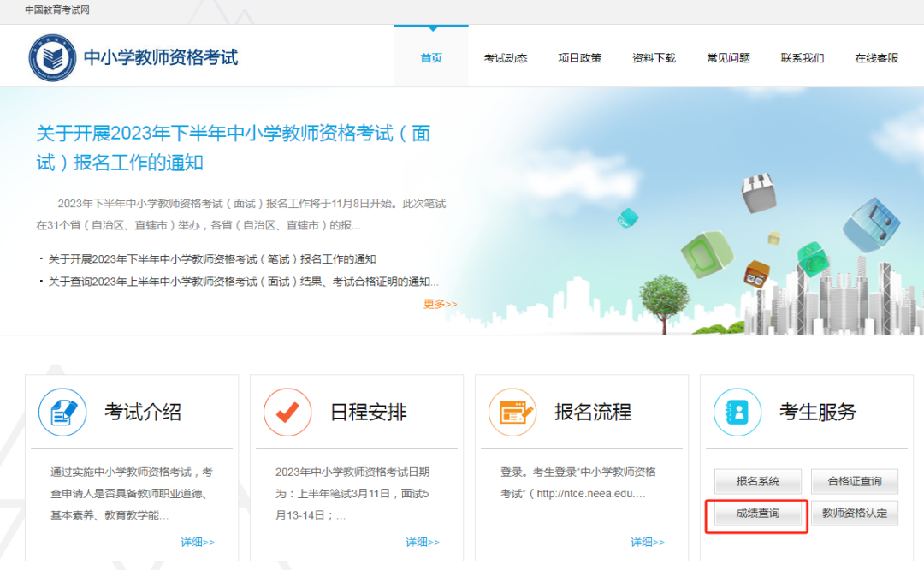Viewport: 924px width, 570px height.
Task: Select 常见问题 in the top navigation
Action: coord(728,57)
